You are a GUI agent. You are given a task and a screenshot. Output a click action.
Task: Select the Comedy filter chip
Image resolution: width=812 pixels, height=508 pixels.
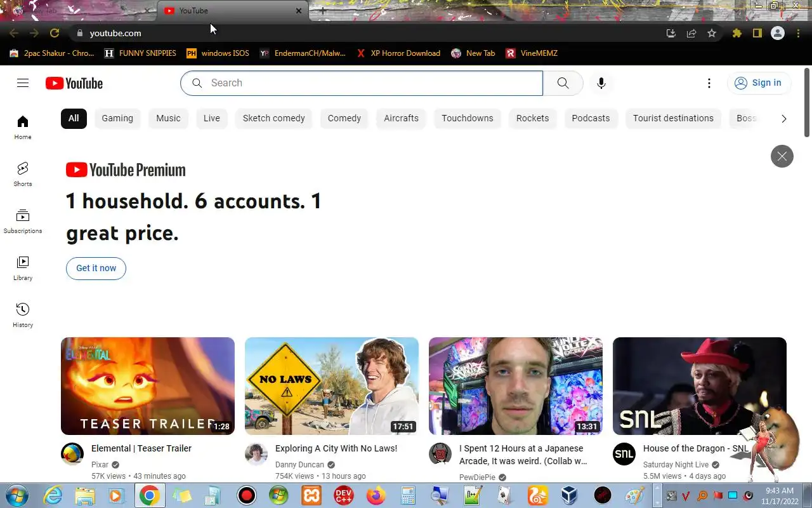(344, 118)
